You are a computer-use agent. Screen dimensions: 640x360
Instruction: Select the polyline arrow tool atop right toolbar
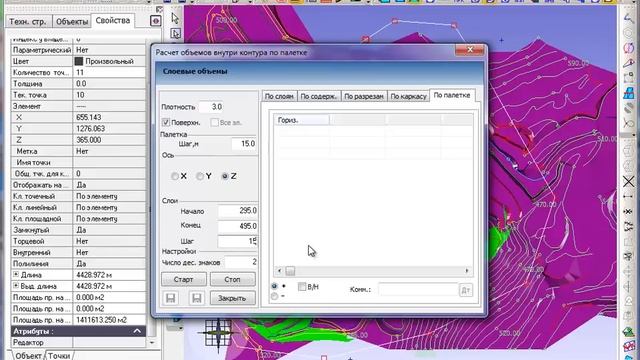pyautogui.click(x=629, y=18)
